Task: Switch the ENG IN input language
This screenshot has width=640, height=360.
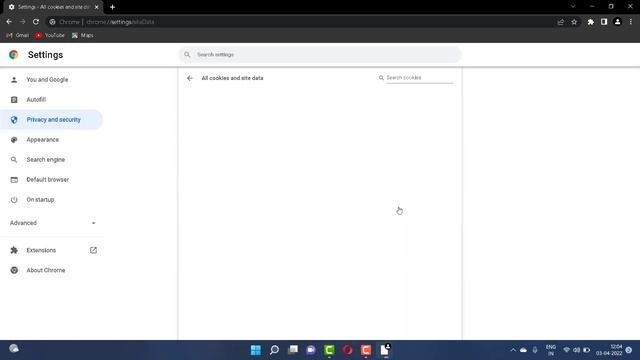Action: point(551,350)
